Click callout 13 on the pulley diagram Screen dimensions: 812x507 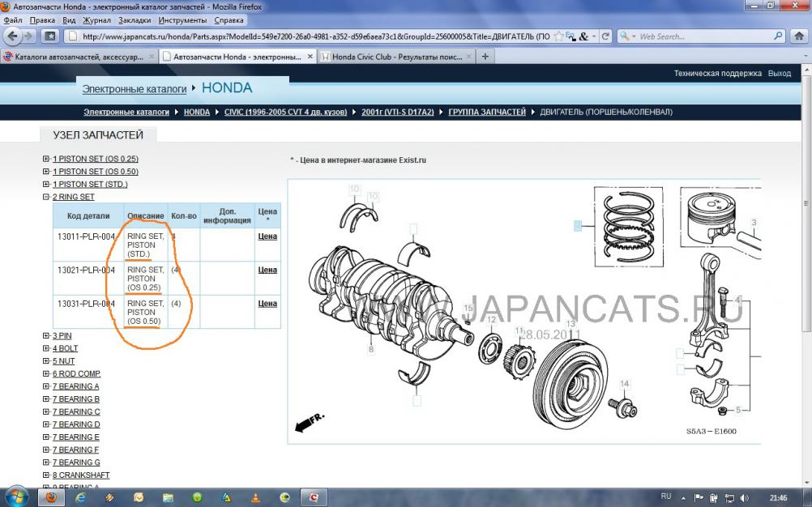pos(571,324)
